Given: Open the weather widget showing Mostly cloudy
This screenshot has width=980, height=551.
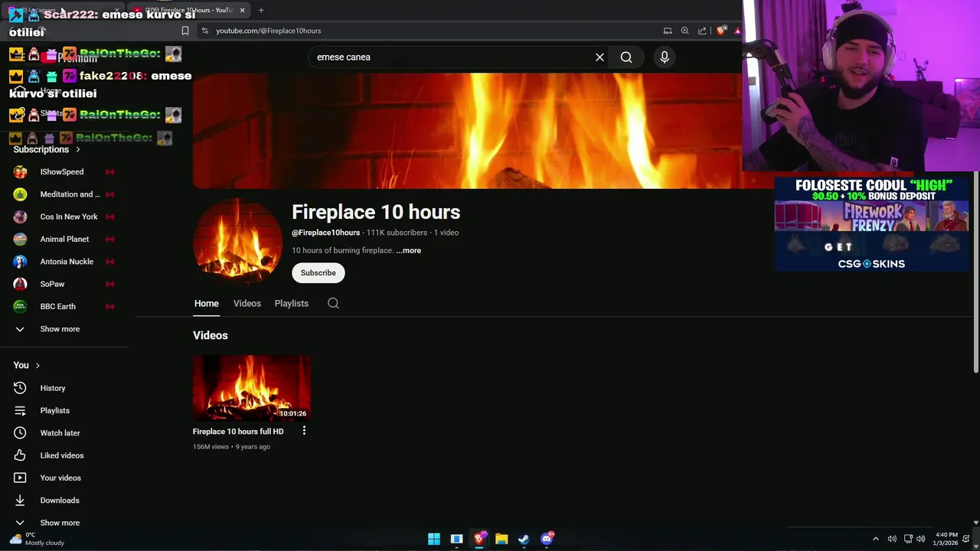Looking at the screenshot, I should click(x=38, y=539).
